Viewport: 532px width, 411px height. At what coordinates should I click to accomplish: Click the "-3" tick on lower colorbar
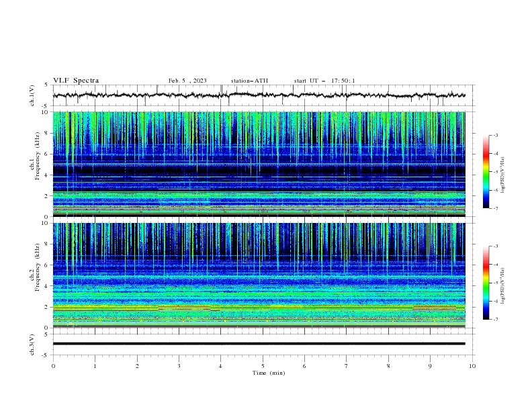coord(495,246)
